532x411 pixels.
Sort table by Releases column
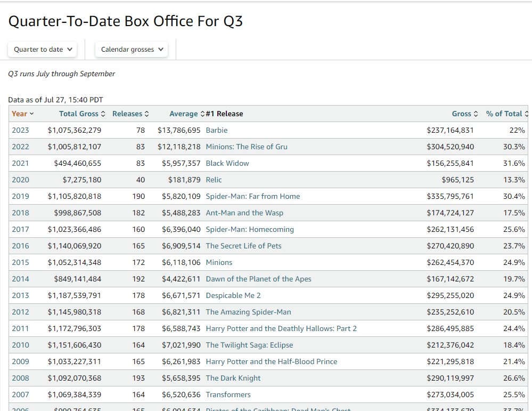(x=130, y=114)
